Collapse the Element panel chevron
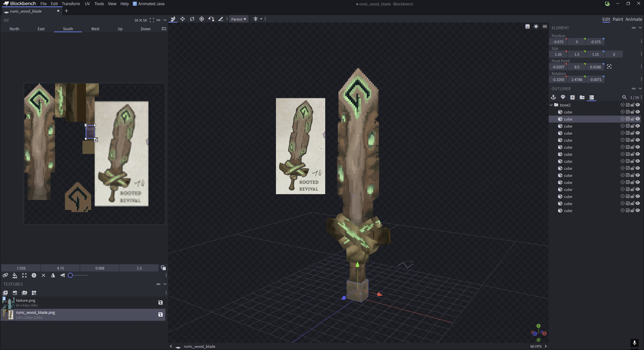 coord(640,28)
